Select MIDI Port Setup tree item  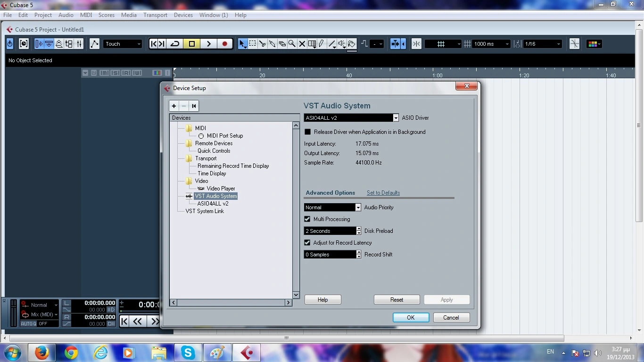click(x=225, y=136)
